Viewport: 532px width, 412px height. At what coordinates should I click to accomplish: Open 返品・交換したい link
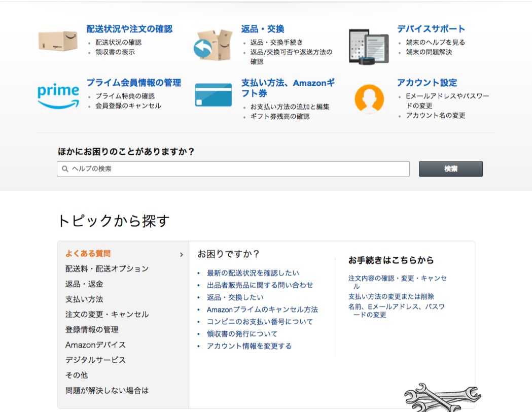(x=235, y=297)
